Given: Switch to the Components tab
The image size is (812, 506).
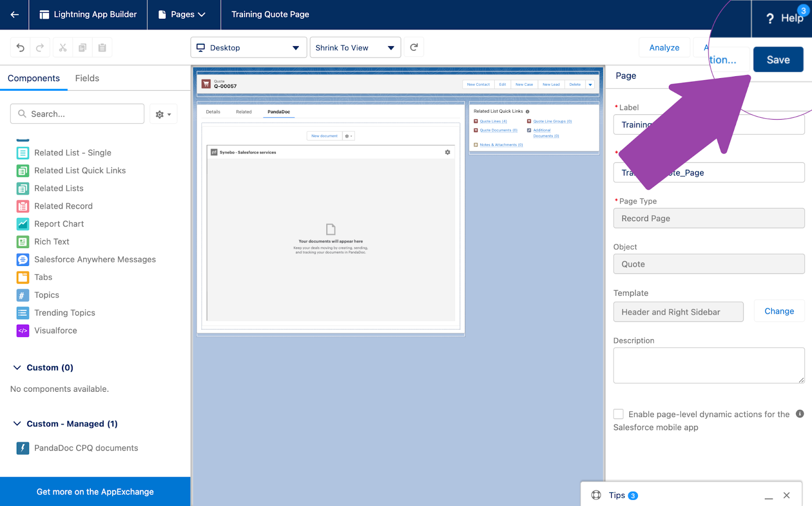Looking at the screenshot, I should point(33,78).
